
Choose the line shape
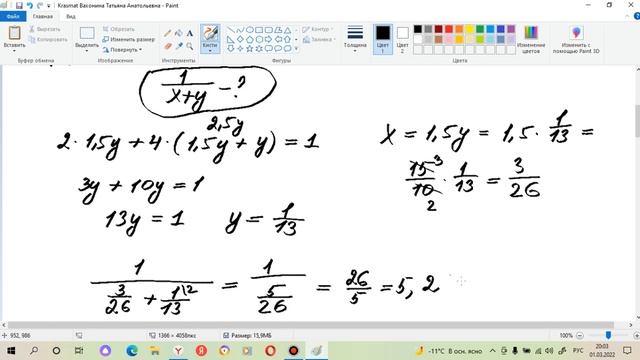tap(231, 30)
